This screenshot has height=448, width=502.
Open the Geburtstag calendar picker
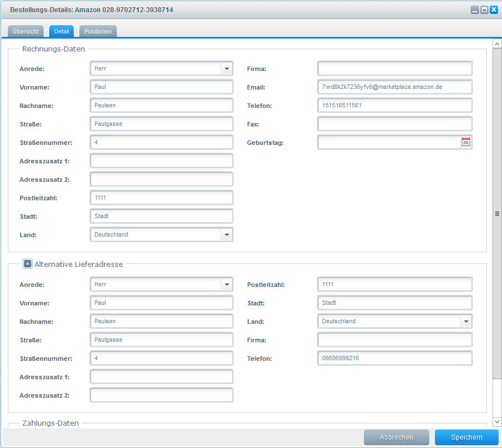point(466,143)
